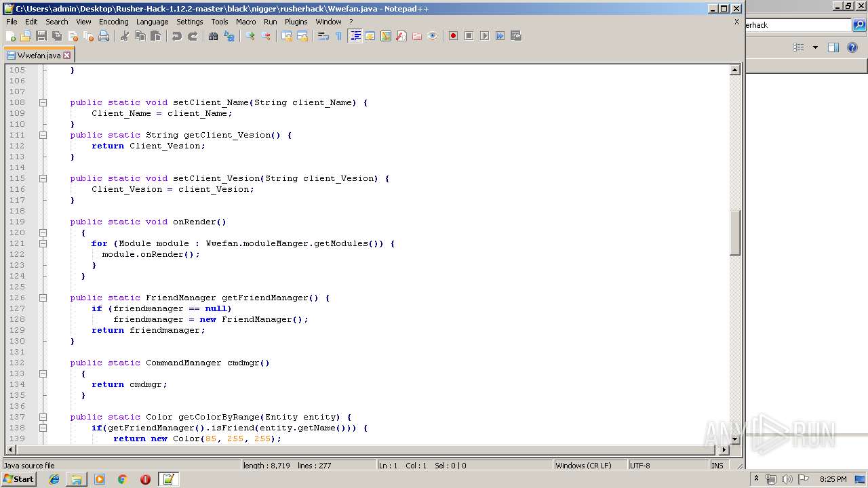Zoom out of the editor text
868x488 pixels.
[x=266, y=36]
